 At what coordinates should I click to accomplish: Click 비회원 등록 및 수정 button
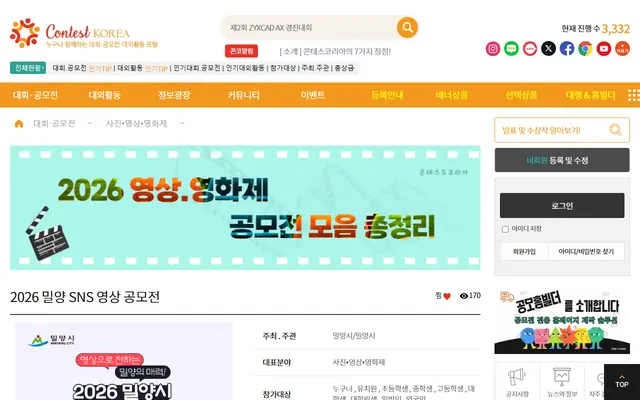(562, 160)
